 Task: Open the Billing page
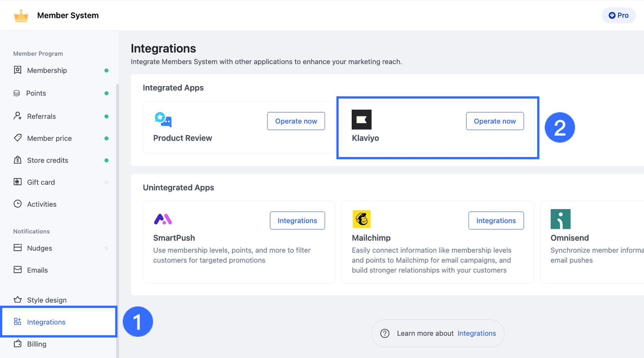[x=37, y=344]
